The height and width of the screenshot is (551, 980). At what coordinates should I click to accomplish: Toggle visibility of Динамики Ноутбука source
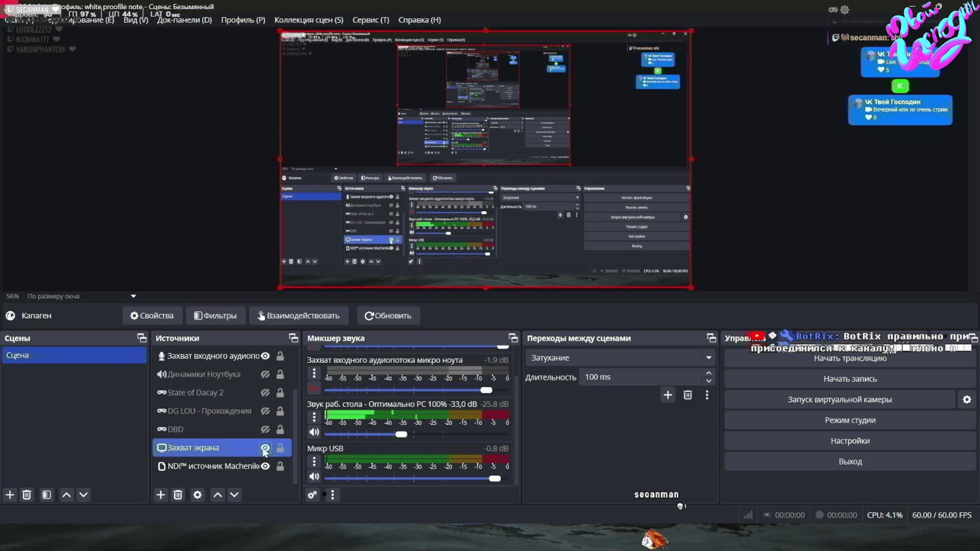coord(265,374)
